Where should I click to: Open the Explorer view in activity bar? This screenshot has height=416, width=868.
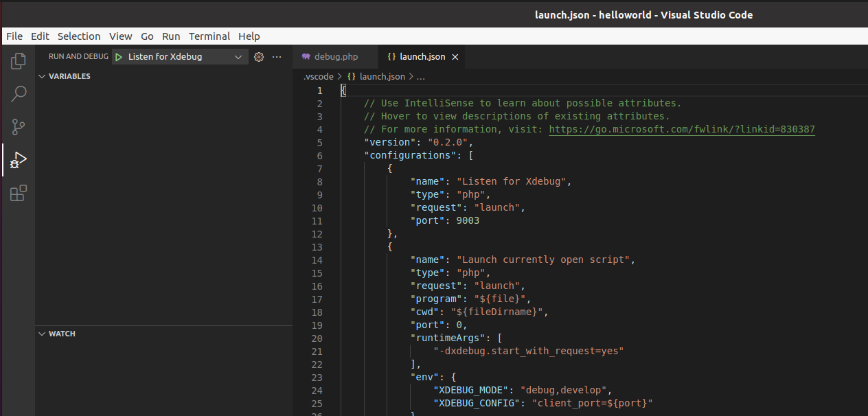[19, 61]
